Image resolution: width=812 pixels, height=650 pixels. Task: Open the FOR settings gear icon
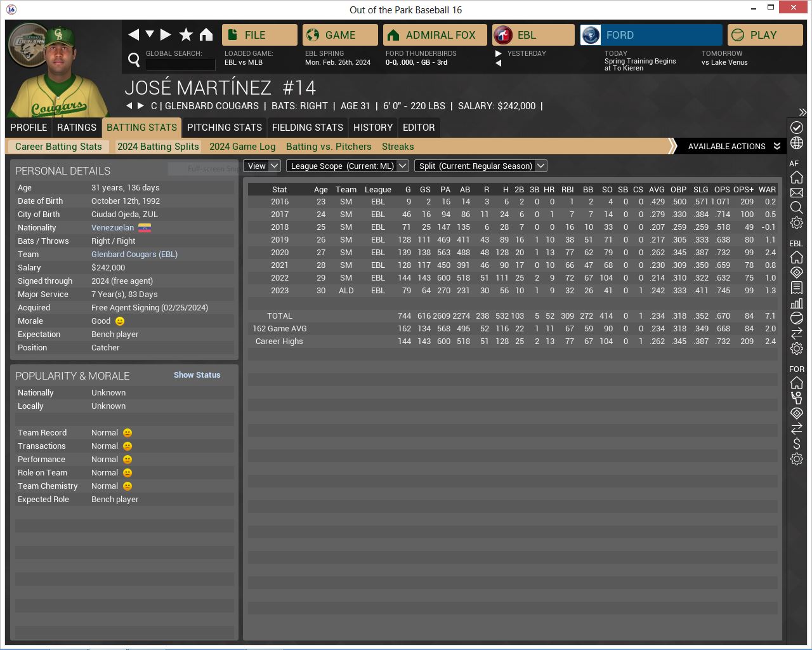797,459
